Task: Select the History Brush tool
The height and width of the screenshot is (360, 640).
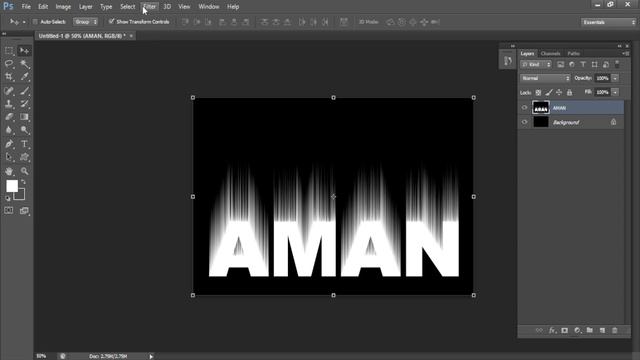Action: click(x=24, y=104)
